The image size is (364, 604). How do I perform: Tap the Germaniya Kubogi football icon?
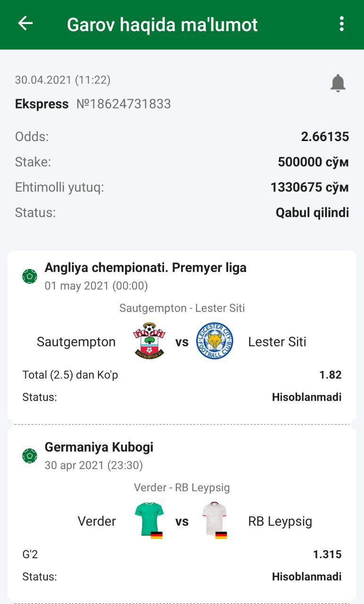30,455
